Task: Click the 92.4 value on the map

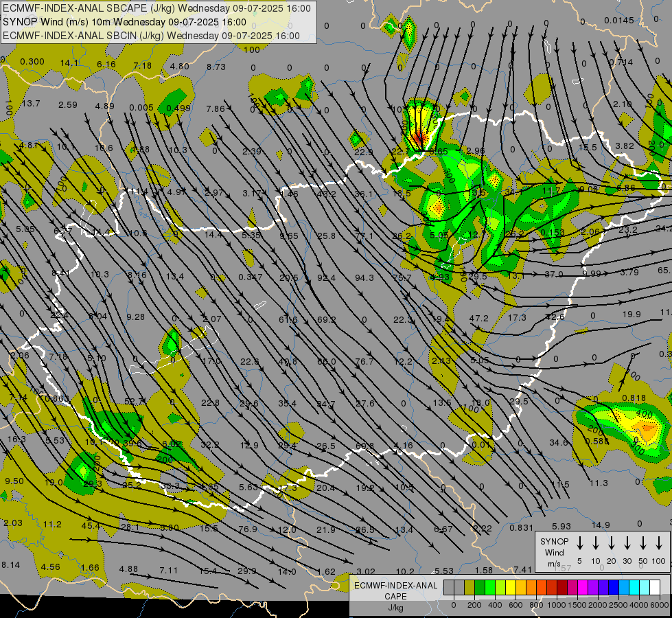Action: [x=326, y=278]
